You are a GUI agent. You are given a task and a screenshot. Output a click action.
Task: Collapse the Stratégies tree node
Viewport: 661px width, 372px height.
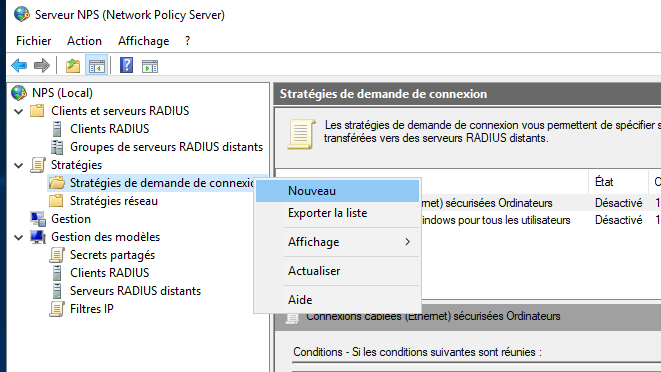pos(19,165)
